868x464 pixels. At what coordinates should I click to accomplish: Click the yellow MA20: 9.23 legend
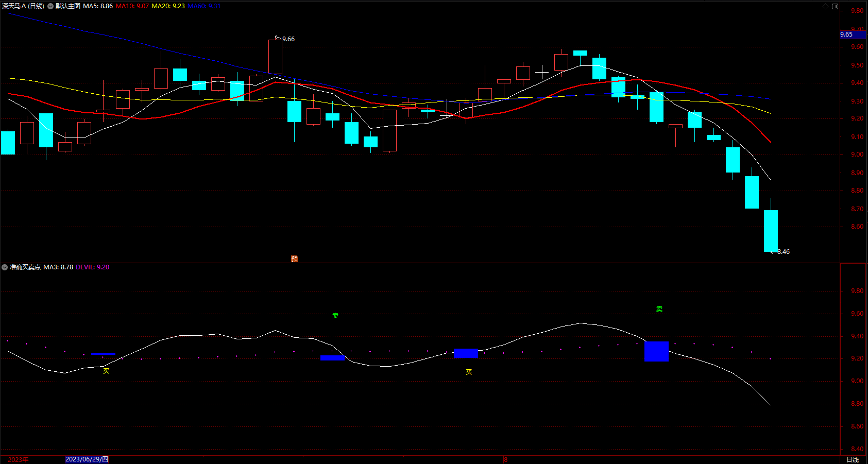click(168, 6)
